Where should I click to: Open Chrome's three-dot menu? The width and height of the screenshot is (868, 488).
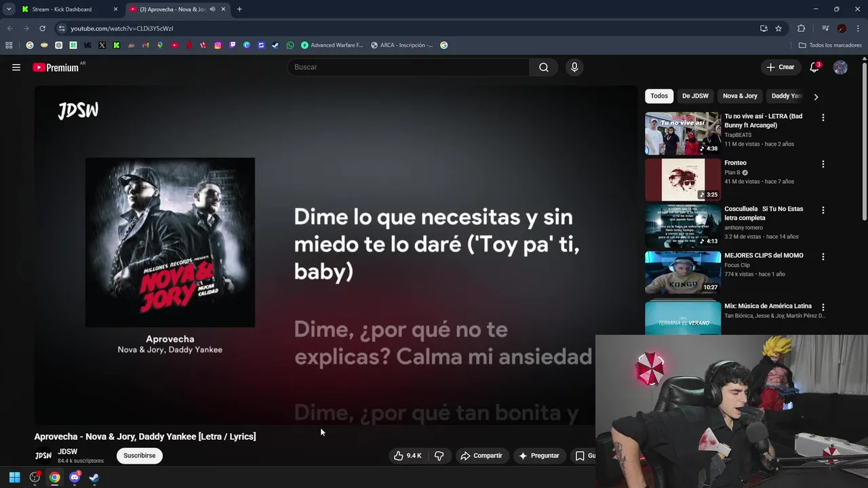pyautogui.click(x=858, y=28)
